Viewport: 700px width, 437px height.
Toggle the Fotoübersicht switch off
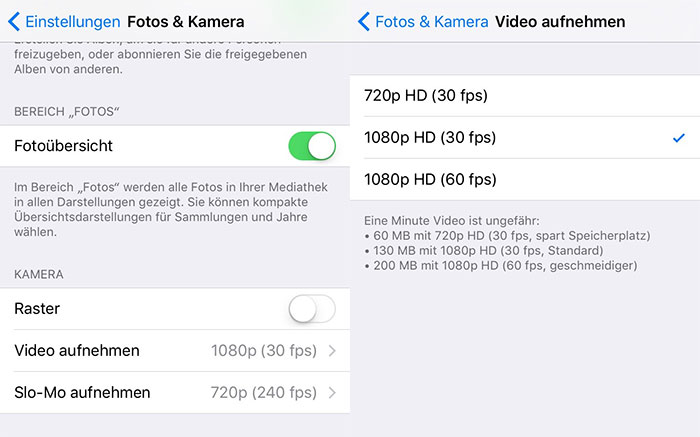click(x=312, y=146)
